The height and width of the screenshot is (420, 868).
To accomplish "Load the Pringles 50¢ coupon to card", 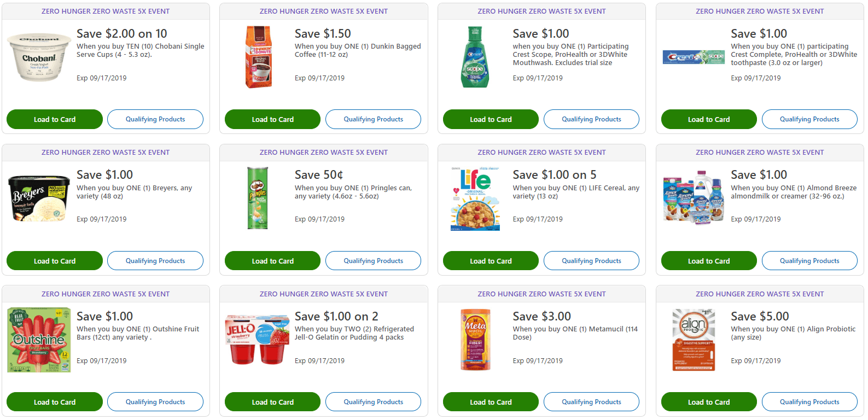I will (x=272, y=261).
